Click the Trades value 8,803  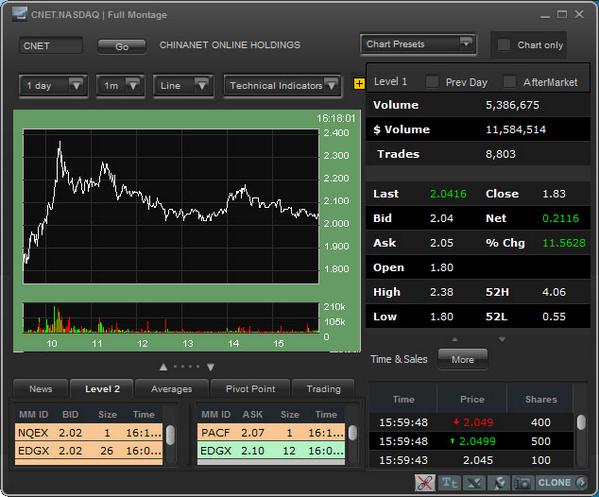pyautogui.click(x=500, y=154)
